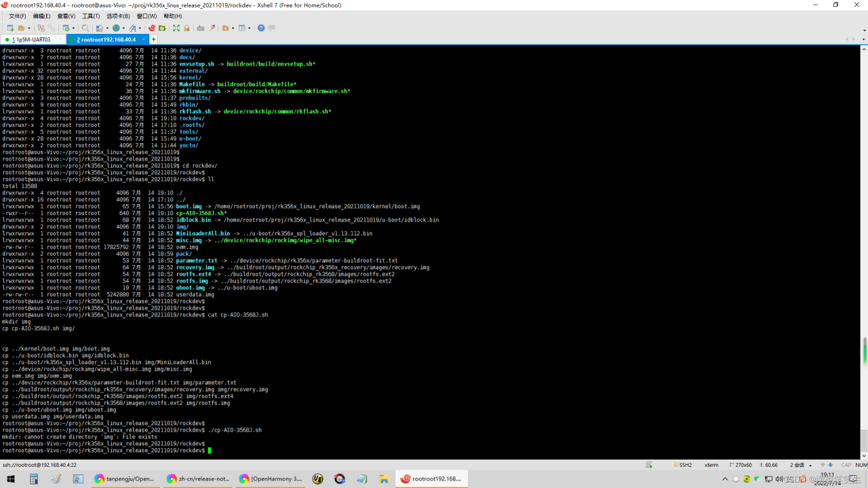Open the zh-cn/release-not... Chrome taskbar window
The width and height of the screenshot is (868, 488).
click(x=199, y=479)
